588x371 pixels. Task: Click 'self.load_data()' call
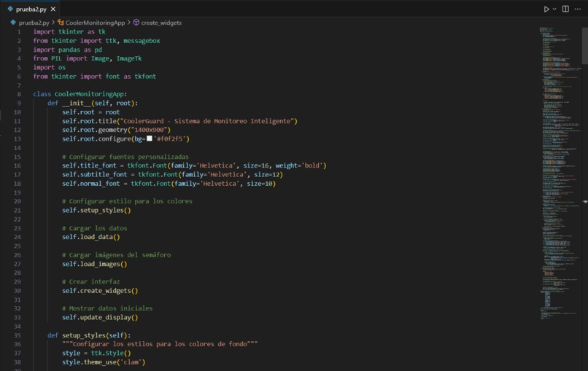91,237
